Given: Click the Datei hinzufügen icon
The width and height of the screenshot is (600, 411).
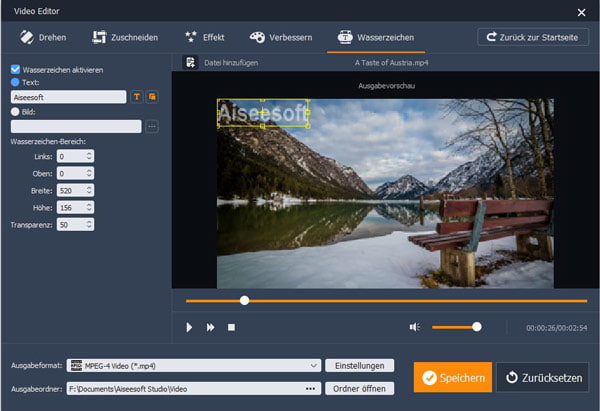Looking at the screenshot, I should click(190, 62).
